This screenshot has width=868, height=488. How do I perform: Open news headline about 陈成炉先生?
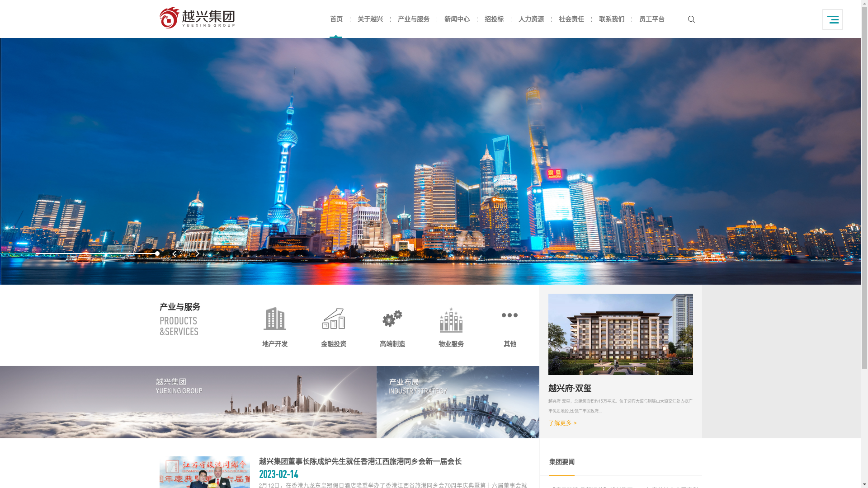click(360, 461)
